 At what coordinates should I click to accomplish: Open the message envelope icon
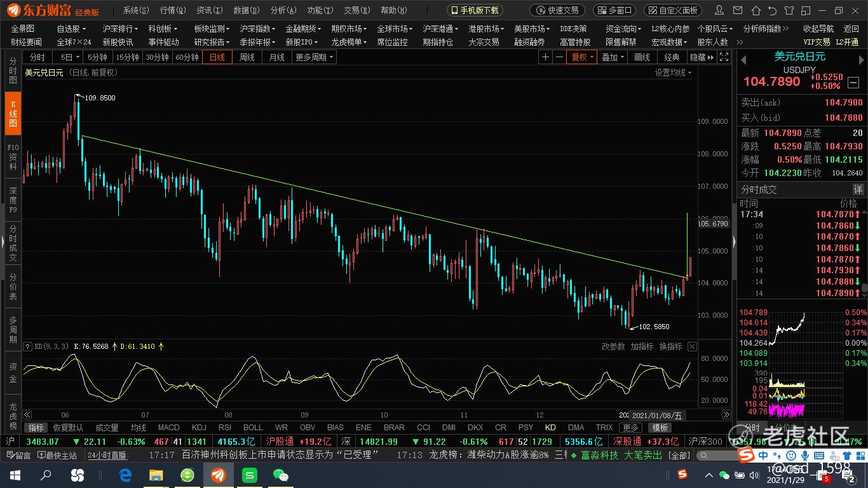click(736, 10)
